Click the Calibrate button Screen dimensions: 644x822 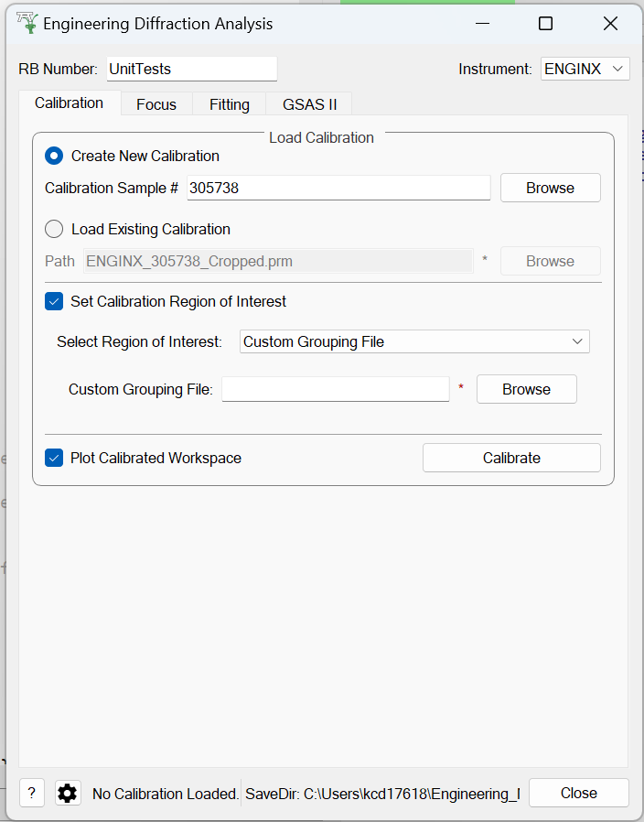coord(511,458)
